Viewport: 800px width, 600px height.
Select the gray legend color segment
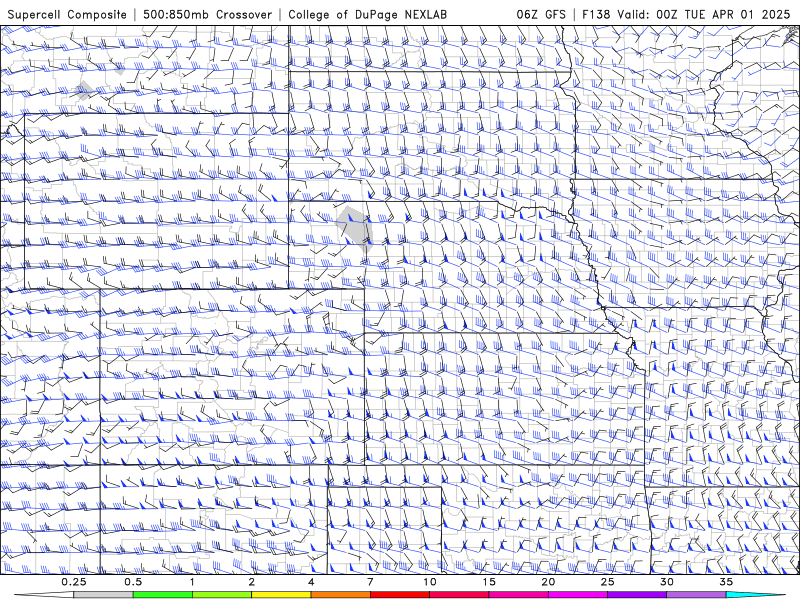[x=103, y=595]
